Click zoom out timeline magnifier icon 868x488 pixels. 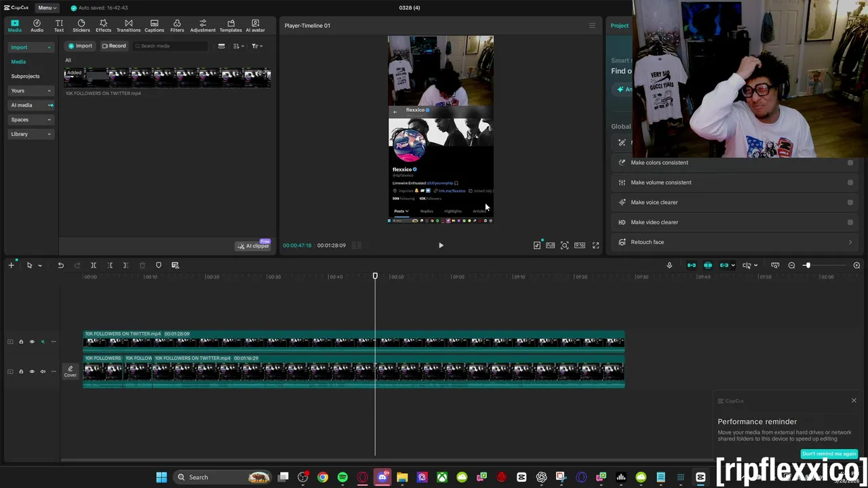[791, 265]
